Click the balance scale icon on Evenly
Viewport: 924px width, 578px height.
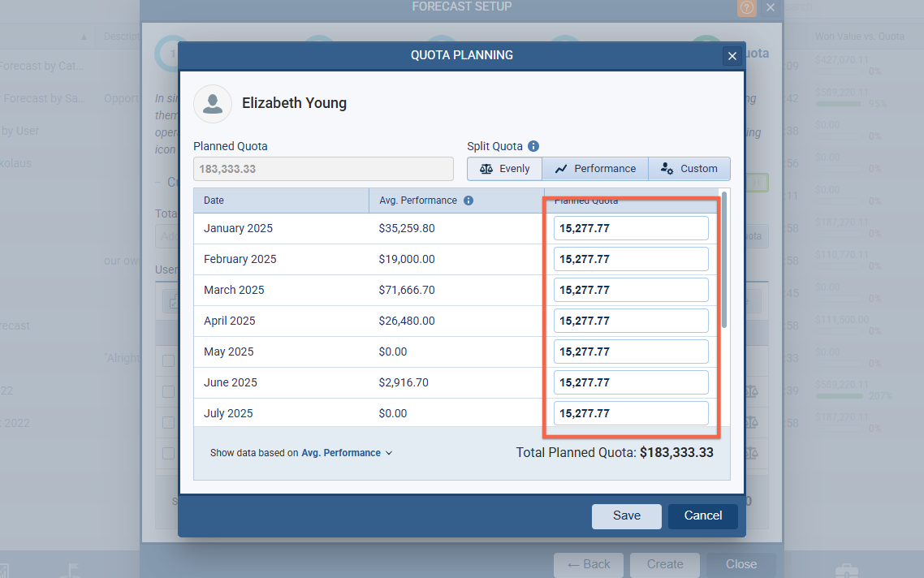pos(486,169)
